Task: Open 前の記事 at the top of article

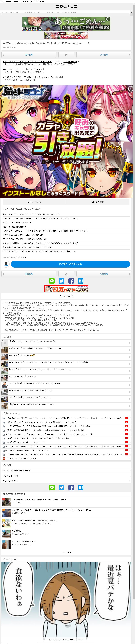Action: 29,55
